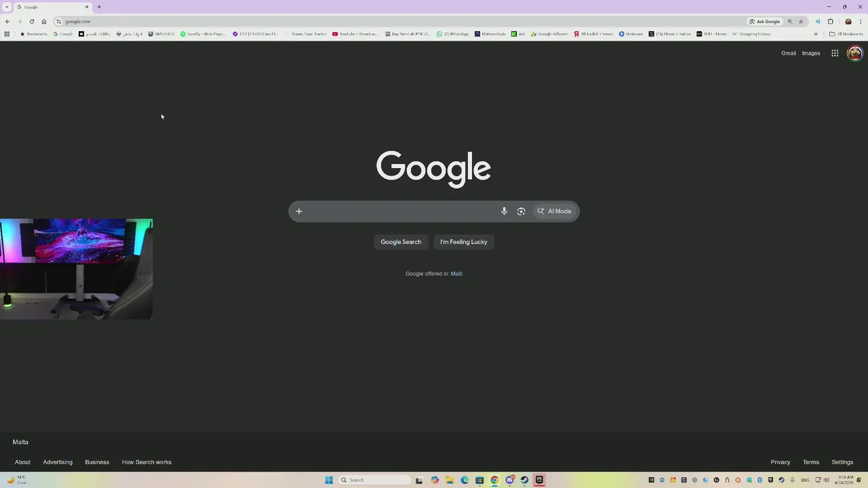Open How Search works link
Image resolution: width=868 pixels, height=488 pixels.
point(146,462)
